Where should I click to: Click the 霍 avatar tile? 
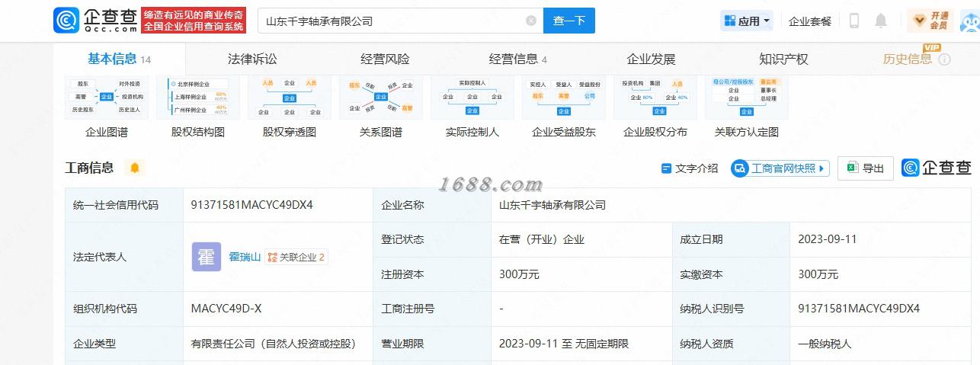(206, 257)
